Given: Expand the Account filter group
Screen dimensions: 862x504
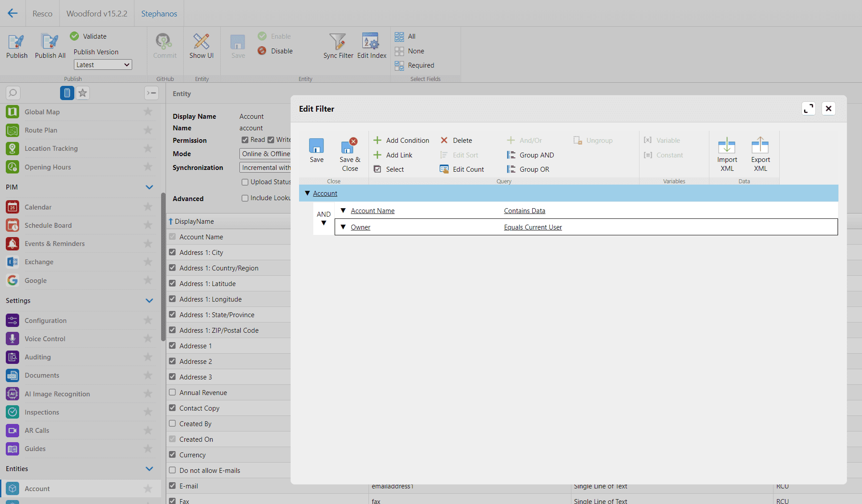Looking at the screenshot, I should (307, 193).
